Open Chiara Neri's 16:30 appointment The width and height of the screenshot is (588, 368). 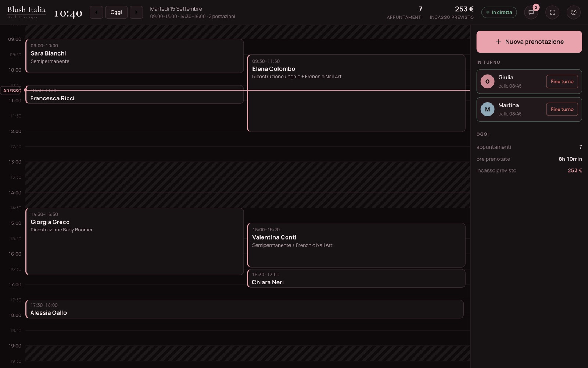pyautogui.click(x=356, y=279)
